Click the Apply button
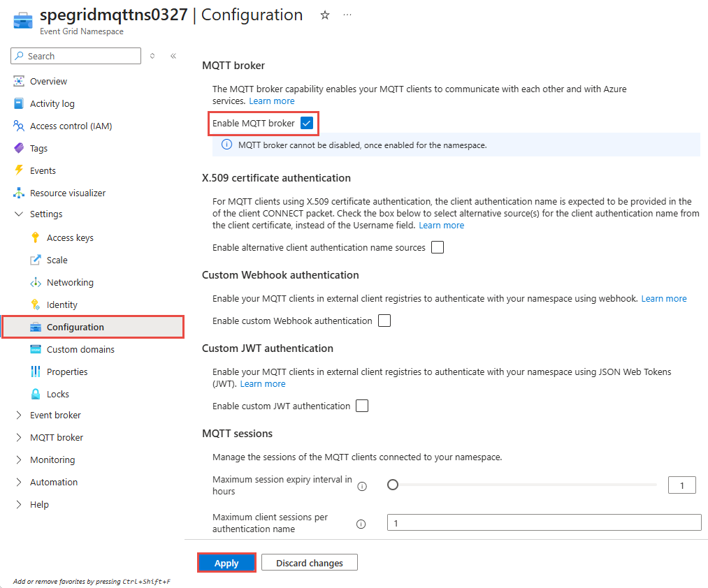 point(226,563)
